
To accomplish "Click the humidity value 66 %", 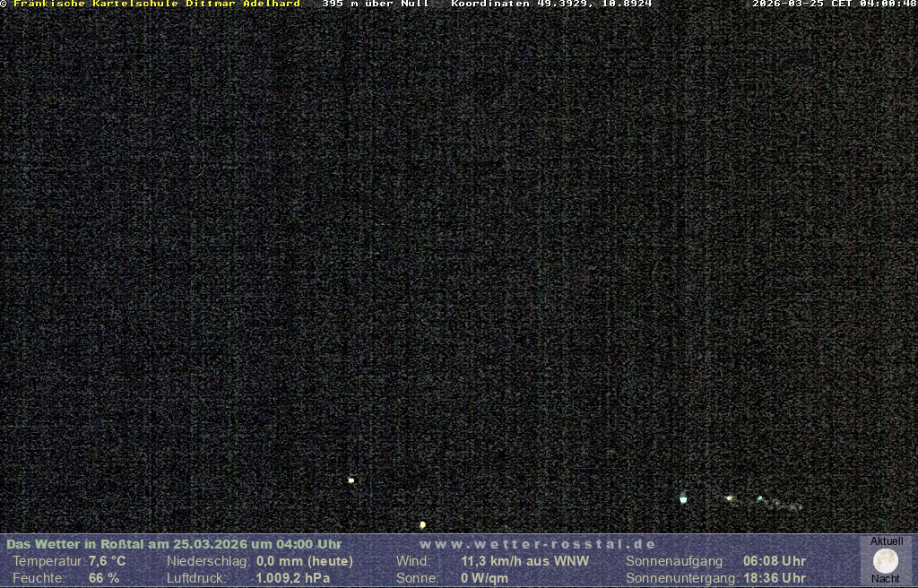I will click(104, 578).
